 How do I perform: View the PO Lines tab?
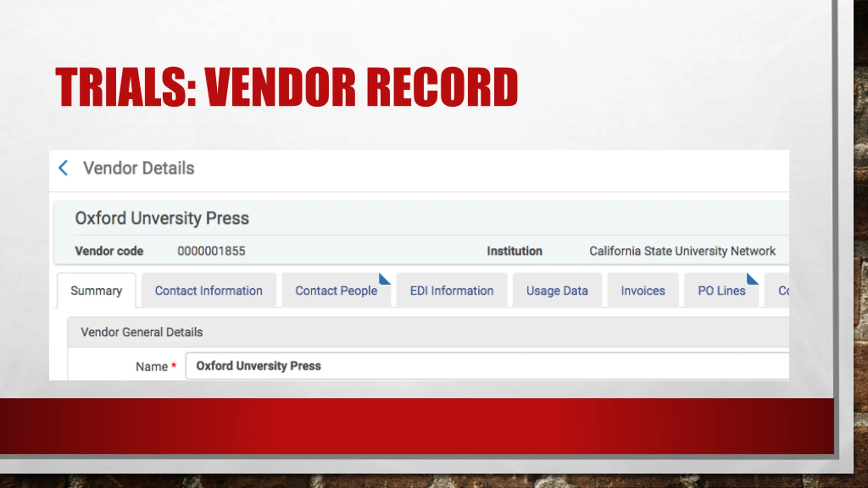click(722, 291)
